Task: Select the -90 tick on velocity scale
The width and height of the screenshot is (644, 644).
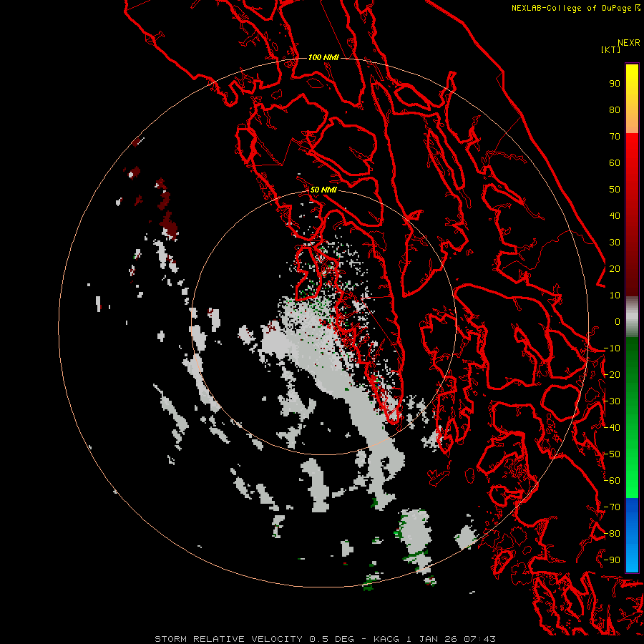Action: (612, 560)
